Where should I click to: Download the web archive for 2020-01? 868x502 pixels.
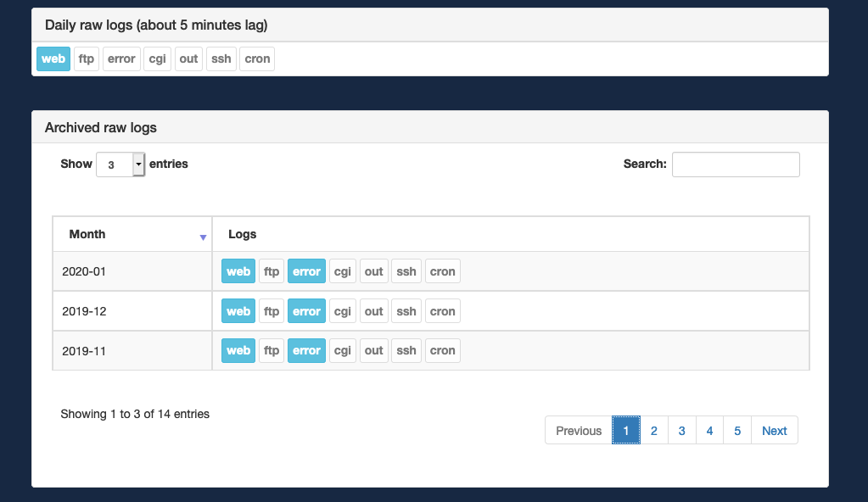238,271
